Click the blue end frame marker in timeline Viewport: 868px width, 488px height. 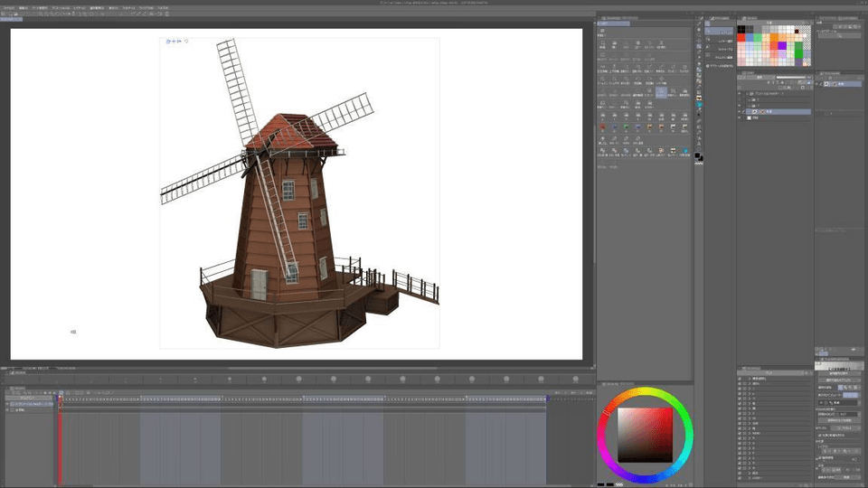click(x=548, y=398)
